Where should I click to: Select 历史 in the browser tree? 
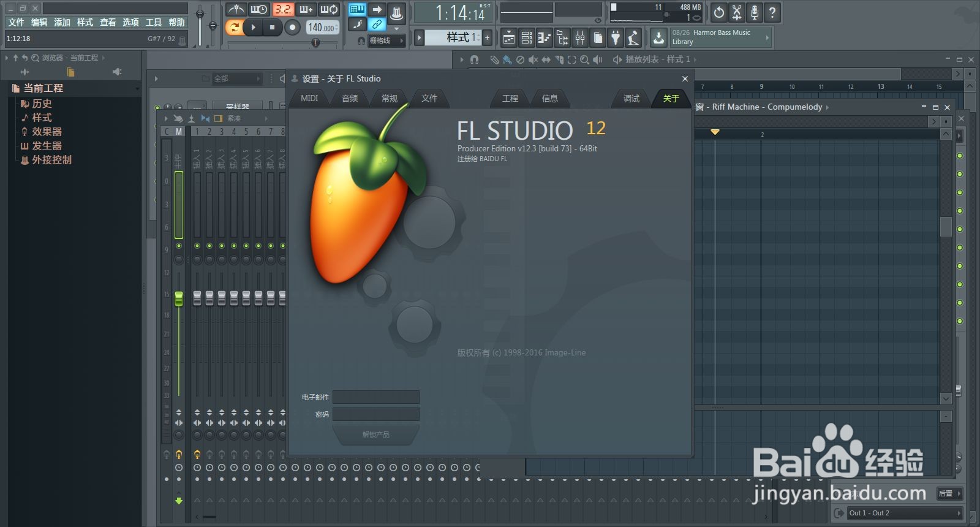pyautogui.click(x=42, y=104)
